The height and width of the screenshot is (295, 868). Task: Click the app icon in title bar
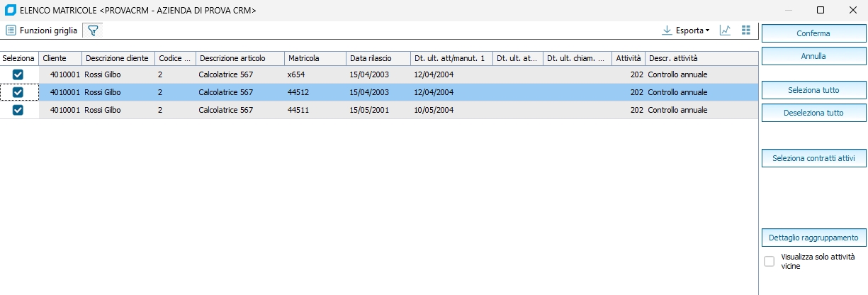click(x=11, y=10)
